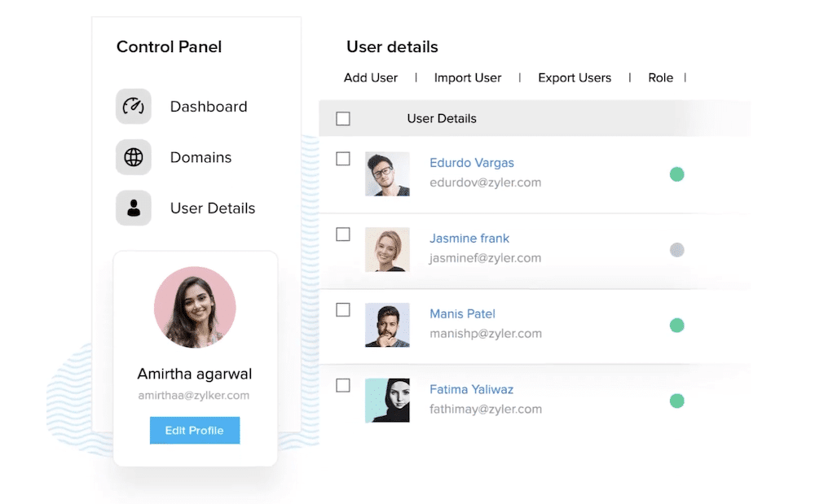Screen dimensions: 815x504
Task: Toggle Manis Patel's green status dot
Action: (x=676, y=325)
